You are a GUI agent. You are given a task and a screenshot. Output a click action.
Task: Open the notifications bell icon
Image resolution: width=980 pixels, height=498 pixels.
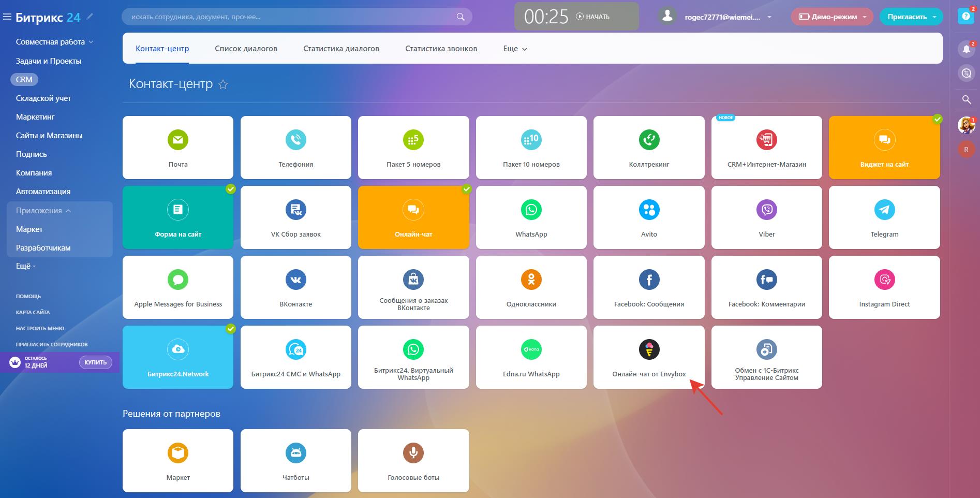pyautogui.click(x=966, y=49)
